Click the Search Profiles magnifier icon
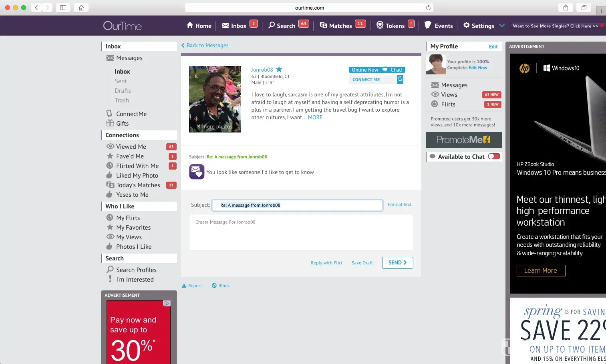The image size is (606, 364). click(110, 270)
